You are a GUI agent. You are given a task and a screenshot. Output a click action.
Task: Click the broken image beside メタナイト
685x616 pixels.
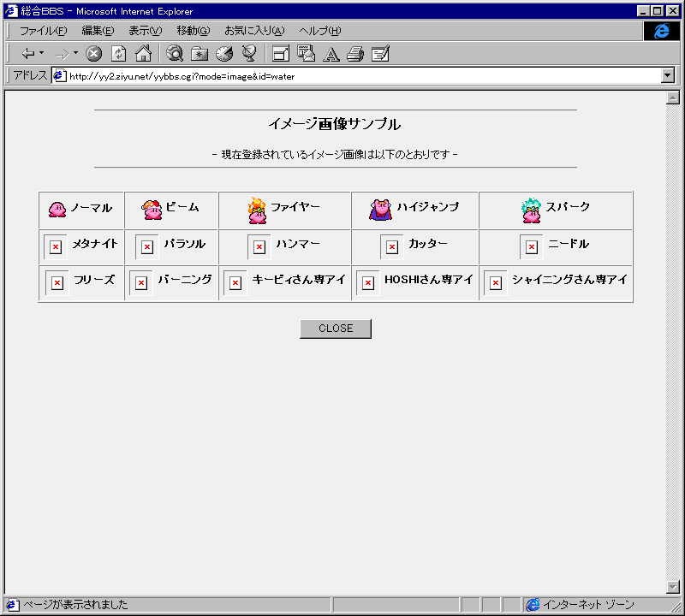[56, 247]
